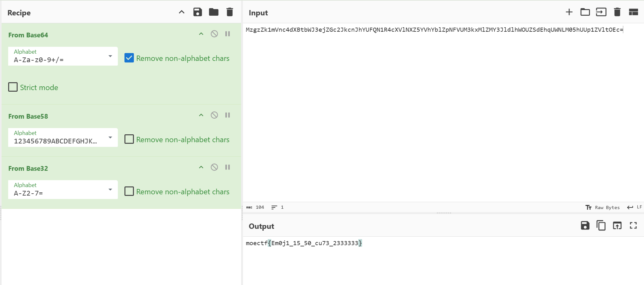
Task: Collapse the From Base32 operation
Action: [x=201, y=167]
